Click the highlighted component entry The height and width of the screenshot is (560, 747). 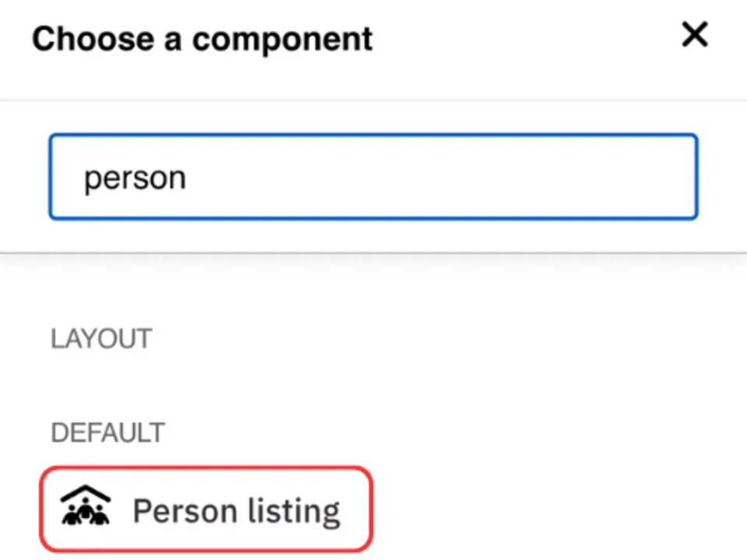point(206,509)
